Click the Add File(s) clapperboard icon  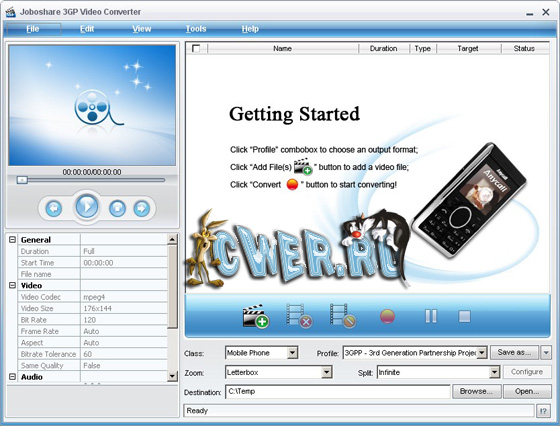point(256,316)
